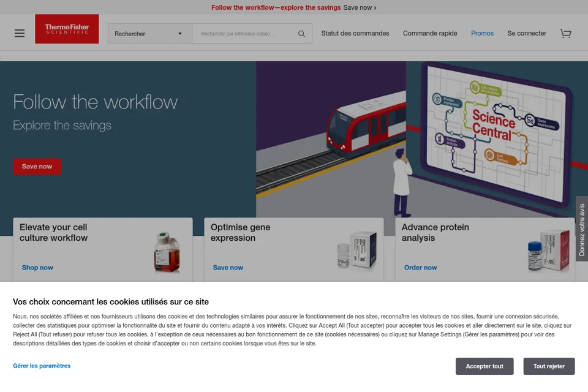Open the Donnez votre avis feedback tab
The height and width of the screenshot is (392, 588).
point(582,229)
